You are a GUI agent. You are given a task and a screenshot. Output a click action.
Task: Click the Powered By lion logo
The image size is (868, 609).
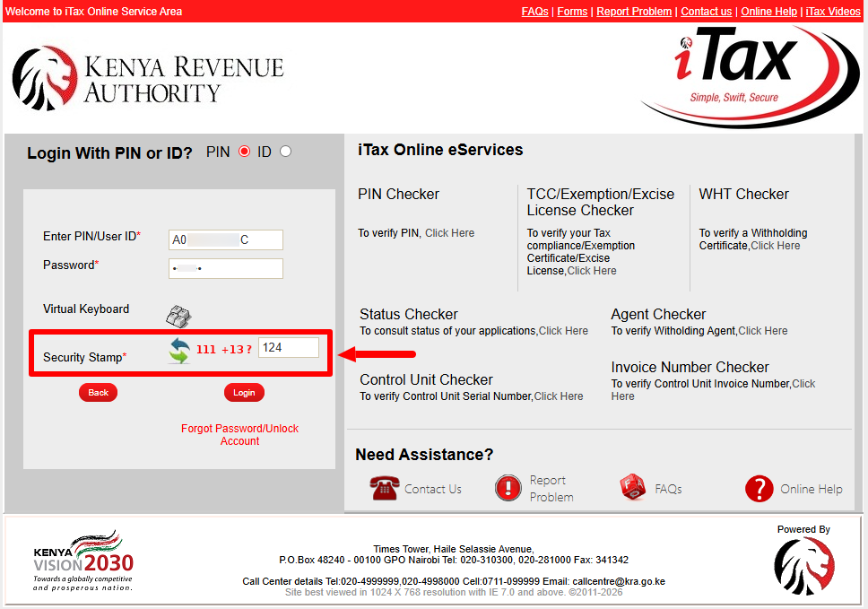[x=803, y=566]
